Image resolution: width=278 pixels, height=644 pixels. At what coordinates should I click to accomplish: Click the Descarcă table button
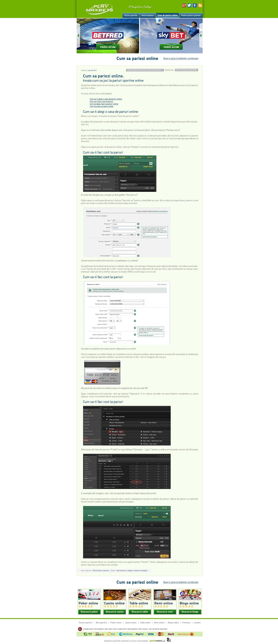coord(140,612)
